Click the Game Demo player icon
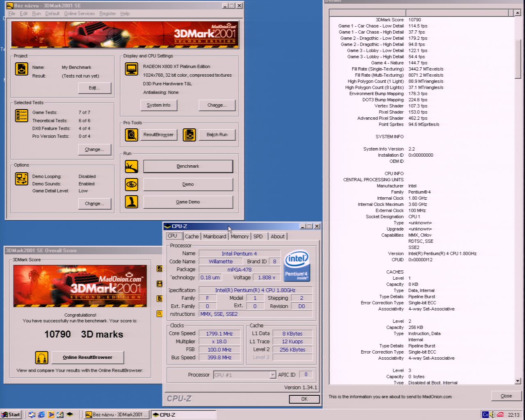This screenshot has width=525, height=420. pos(132,201)
